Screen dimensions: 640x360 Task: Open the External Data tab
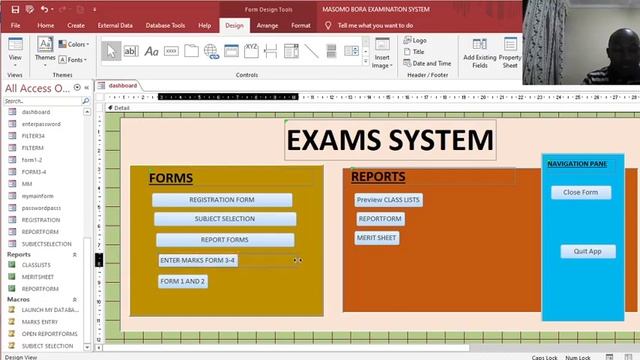115,25
